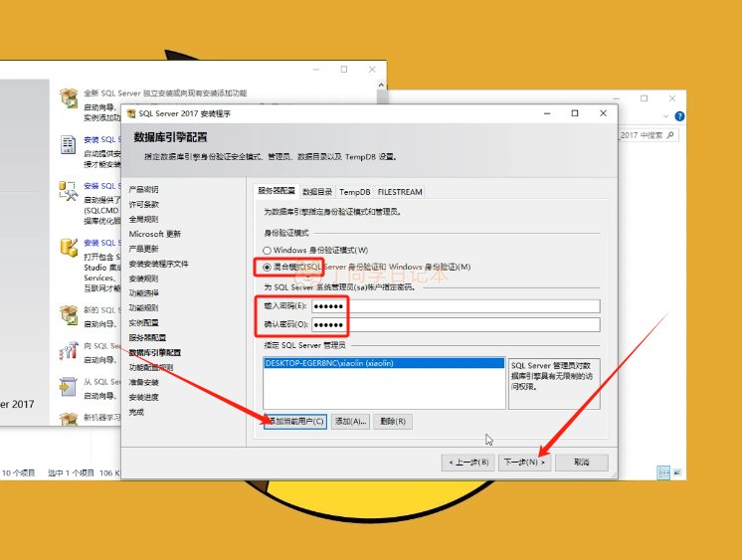Select 全局规则 step in sidebar
This screenshot has height=560, width=742.
click(x=143, y=219)
